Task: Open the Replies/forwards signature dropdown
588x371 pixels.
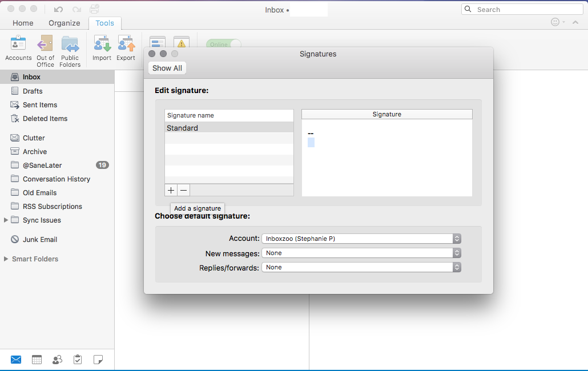Action: [x=361, y=267]
